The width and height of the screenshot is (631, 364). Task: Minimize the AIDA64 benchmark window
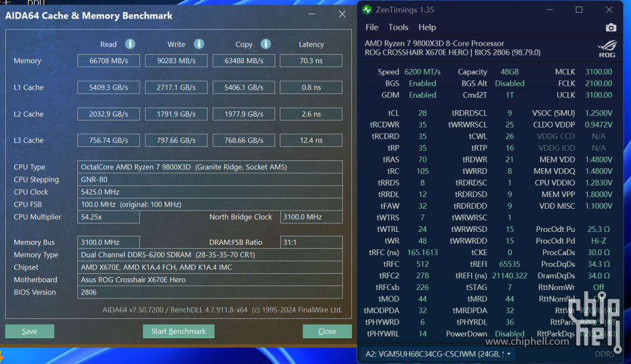click(x=311, y=14)
